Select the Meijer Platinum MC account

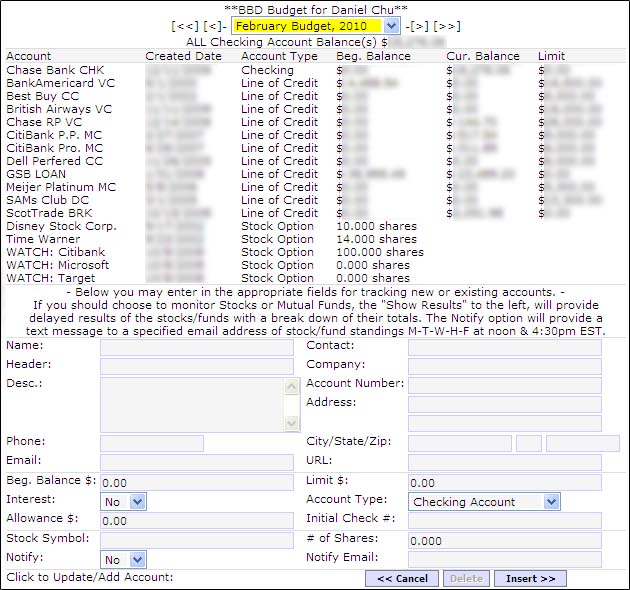[61, 187]
